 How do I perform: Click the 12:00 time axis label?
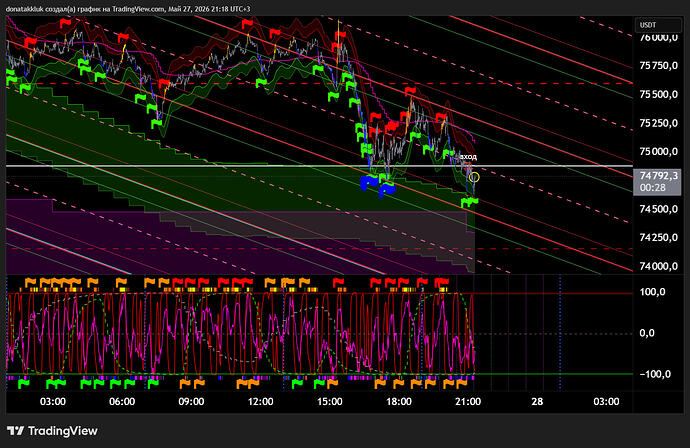click(x=261, y=401)
